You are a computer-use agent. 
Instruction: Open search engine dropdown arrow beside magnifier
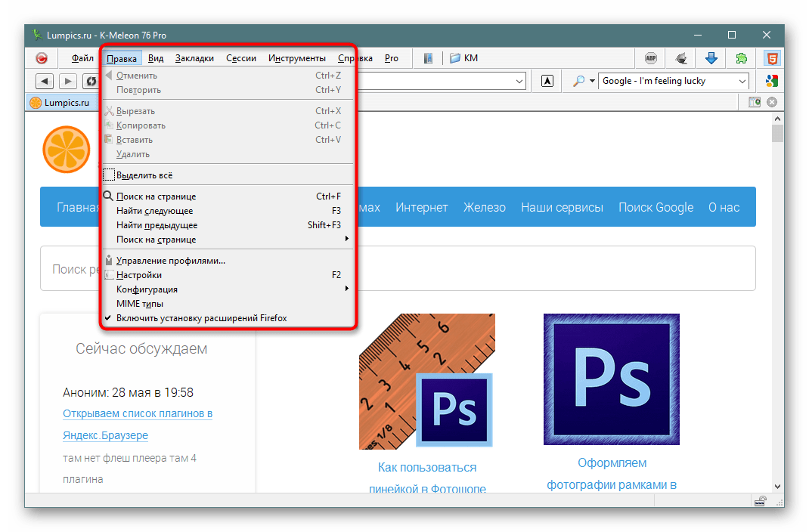[x=592, y=81]
